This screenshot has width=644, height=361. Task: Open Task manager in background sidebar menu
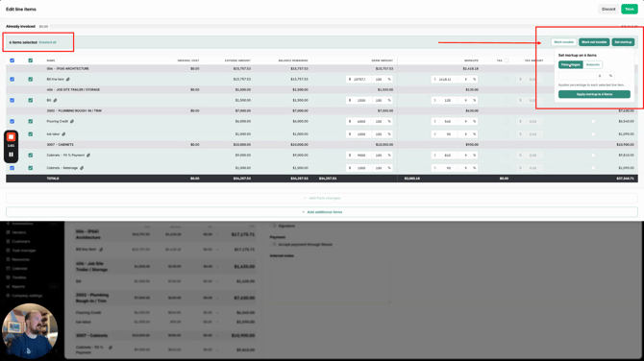click(x=24, y=251)
